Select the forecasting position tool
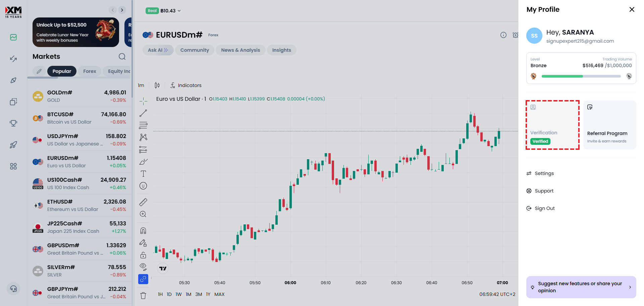 (143, 149)
